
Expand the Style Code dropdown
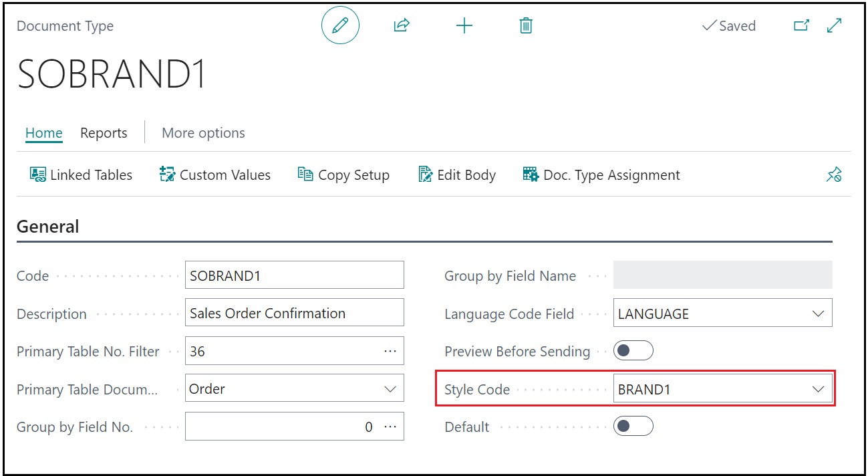click(818, 389)
